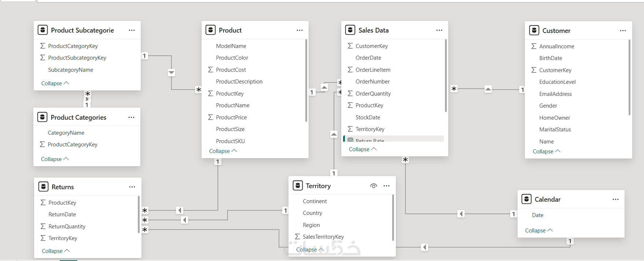Toggle visibility eye on Territory table
Viewport: 644px width, 261px height.
373,186
